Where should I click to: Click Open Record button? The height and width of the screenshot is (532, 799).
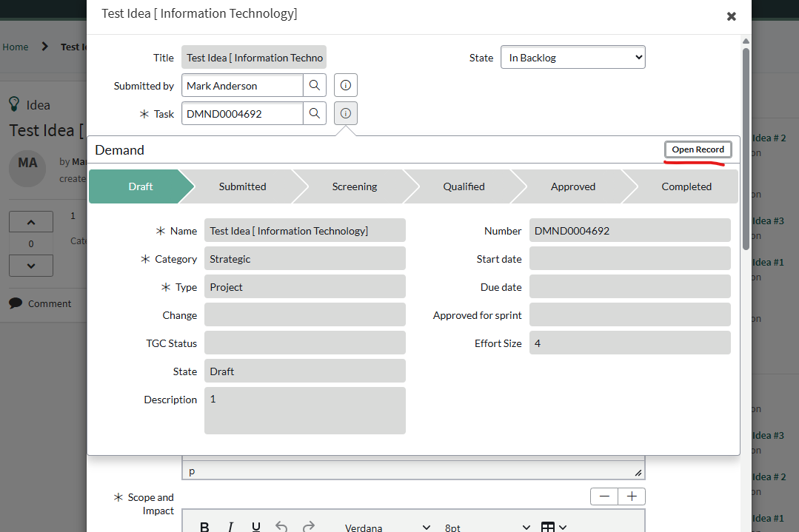(x=698, y=149)
